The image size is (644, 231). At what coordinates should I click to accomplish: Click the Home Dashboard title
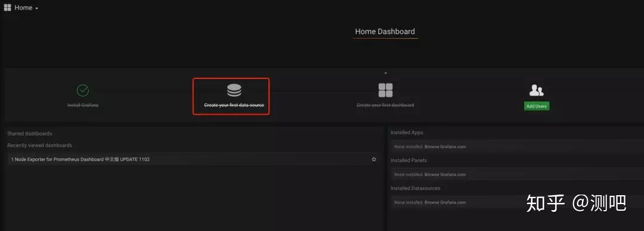[x=385, y=31]
